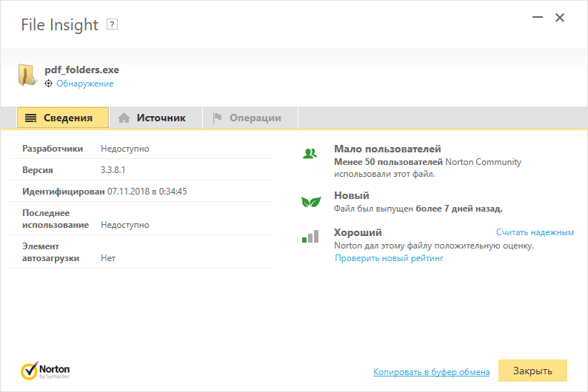The image size is (588, 392).
Task: Click the crosshair detection icon
Action: pos(48,84)
